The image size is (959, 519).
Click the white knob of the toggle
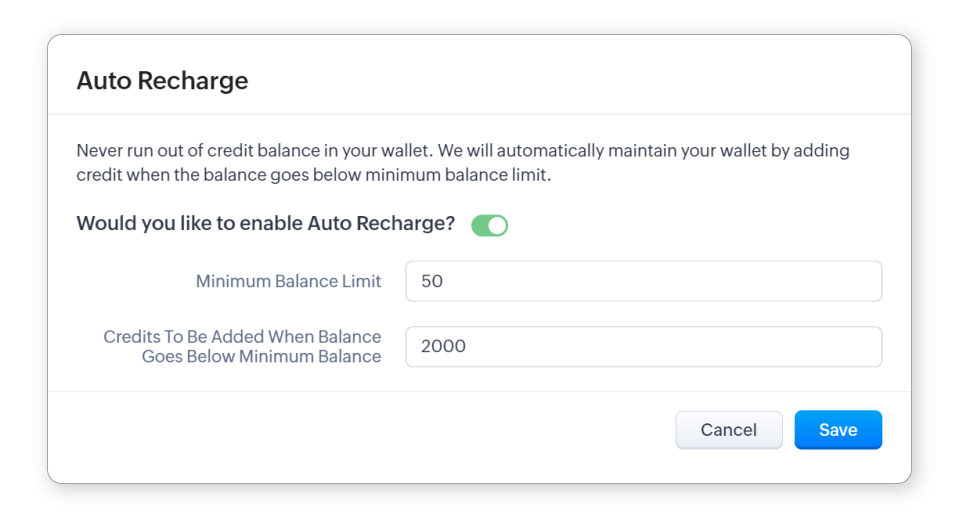(497, 225)
